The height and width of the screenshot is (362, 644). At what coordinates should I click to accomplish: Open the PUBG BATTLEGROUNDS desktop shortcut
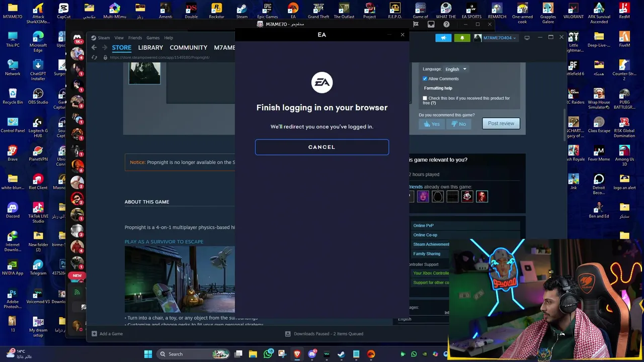pyautogui.click(x=624, y=99)
